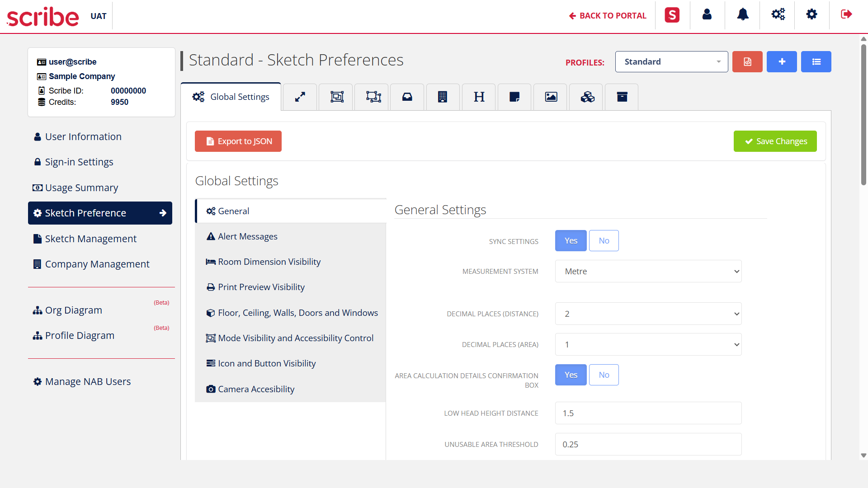Expand the Measurement System dropdown
Image resolution: width=868 pixels, height=488 pixels.
click(x=648, y=272)
